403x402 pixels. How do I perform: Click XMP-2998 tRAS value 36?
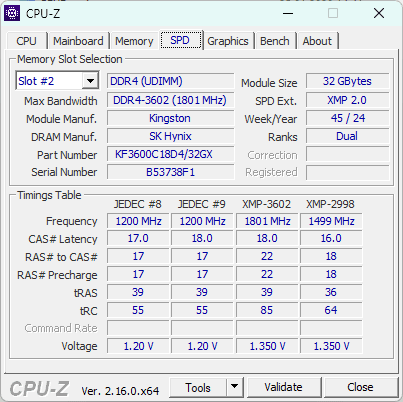(x=331, y=292)
